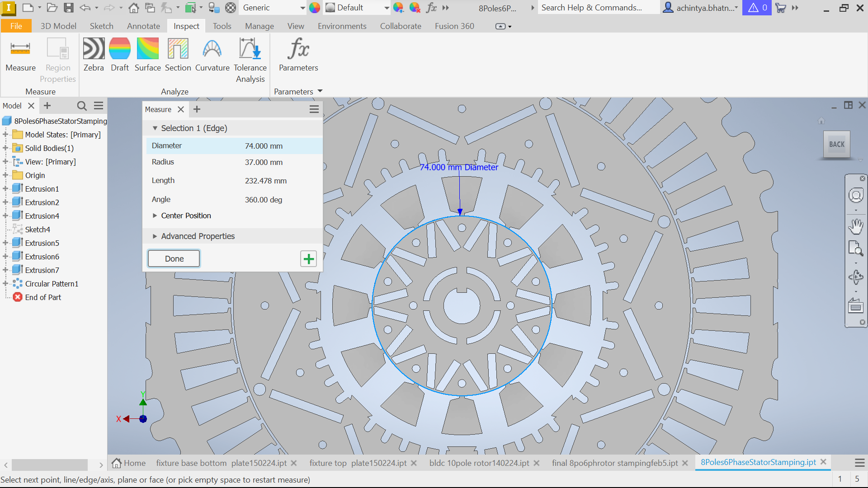Open the File menu
868x488 pixels.
[16, 26]
